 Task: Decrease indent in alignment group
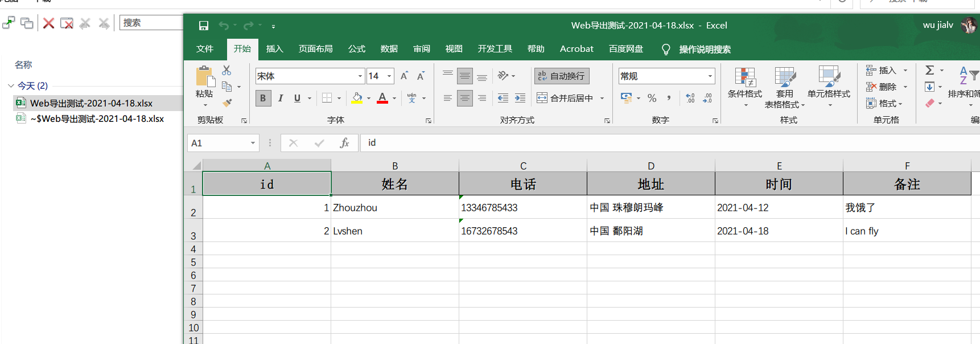click(x=503, y=98)
